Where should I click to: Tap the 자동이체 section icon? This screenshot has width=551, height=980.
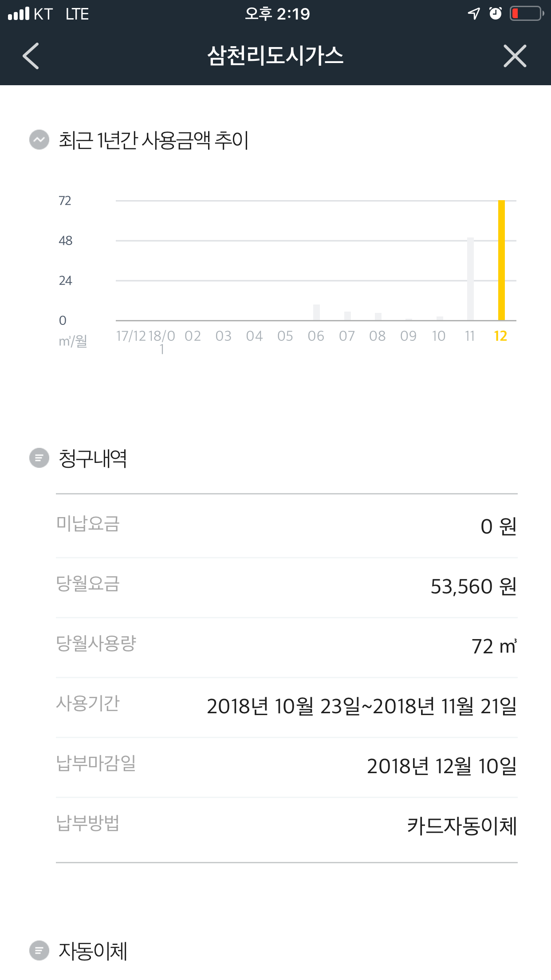coord(39,951)
